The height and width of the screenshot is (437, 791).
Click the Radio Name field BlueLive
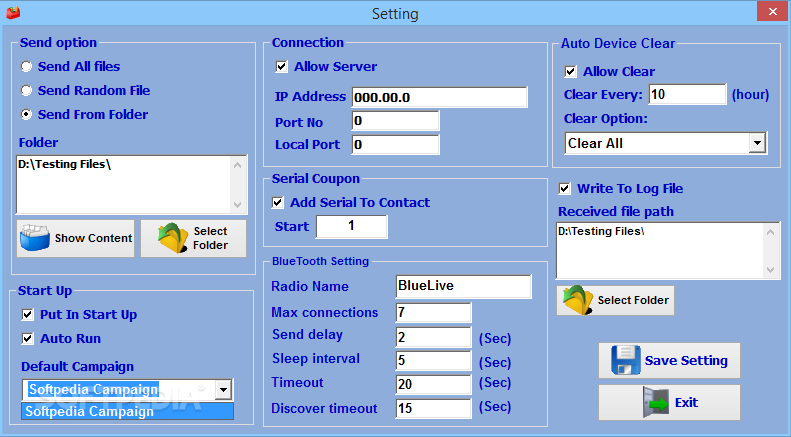pyautogui.click(x=464, y=286)
